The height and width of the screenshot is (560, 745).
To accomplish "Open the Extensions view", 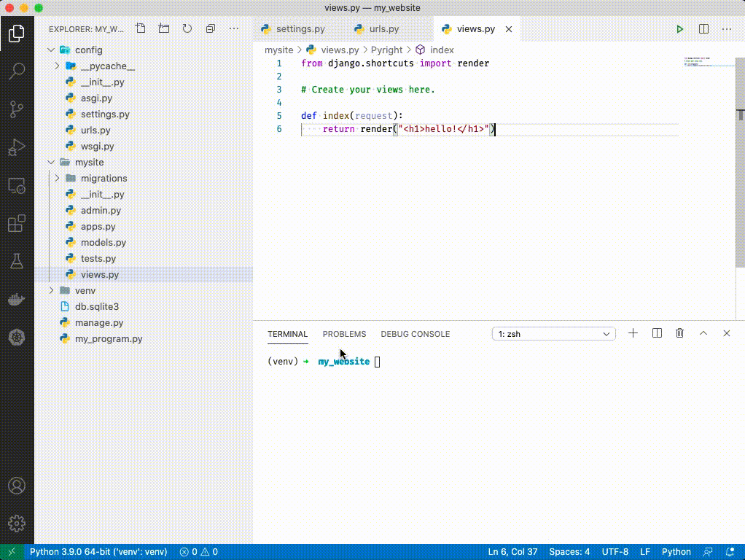I will click(17, 223).
